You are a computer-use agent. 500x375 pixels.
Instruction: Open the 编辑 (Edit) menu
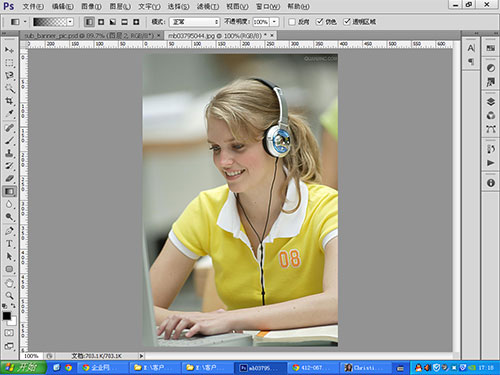(63, 6)
